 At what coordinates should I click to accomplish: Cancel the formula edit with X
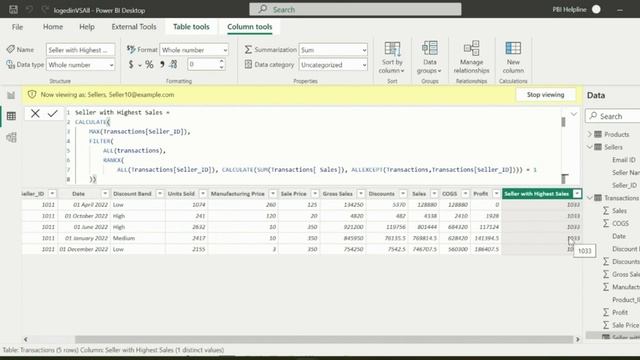coord(35,113)
